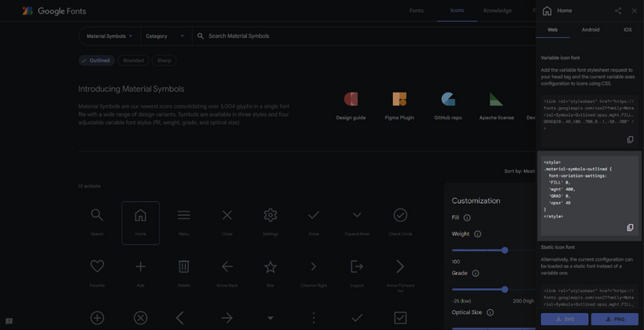Switch to the Android code tab
The width and height of the screenshot is (644, 330).
pyautogui.click(x=590, y=30)
